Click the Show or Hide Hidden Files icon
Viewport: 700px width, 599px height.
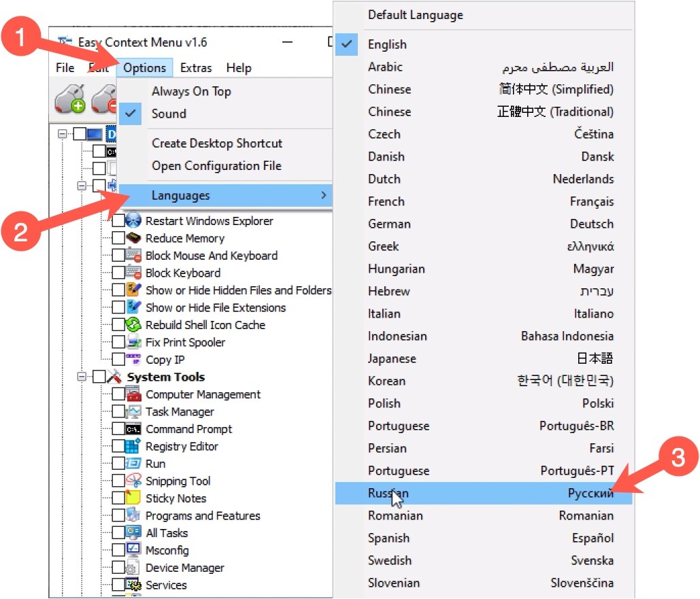(x=133, y=290)
